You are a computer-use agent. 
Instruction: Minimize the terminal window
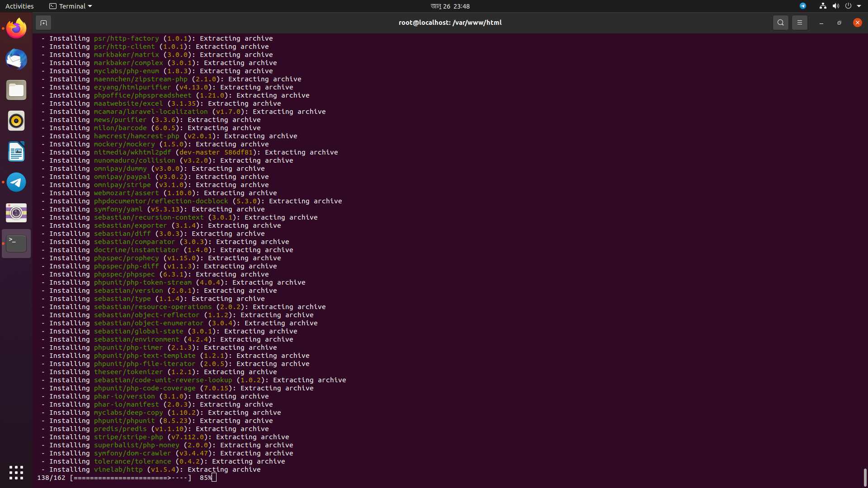821,23
